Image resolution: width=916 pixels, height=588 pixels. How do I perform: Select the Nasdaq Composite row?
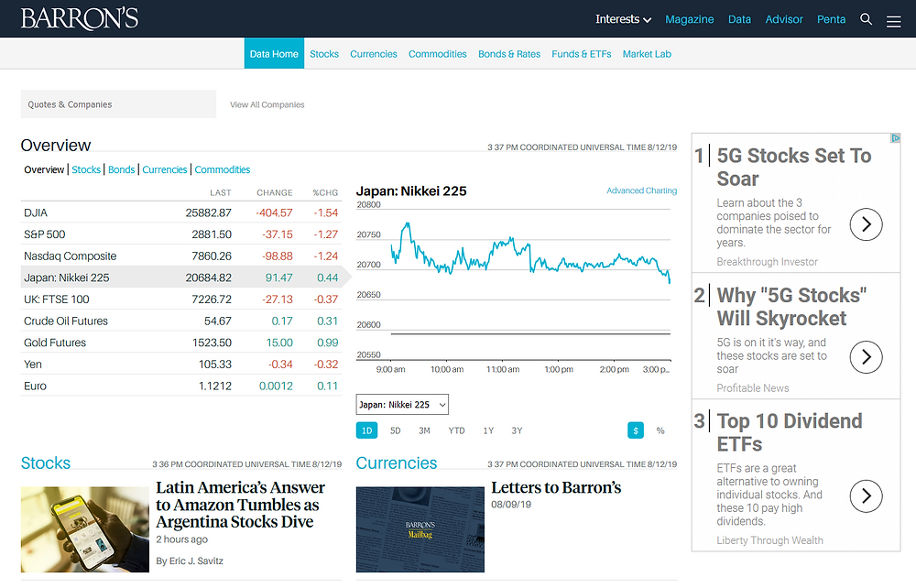[x=181, y=256]
